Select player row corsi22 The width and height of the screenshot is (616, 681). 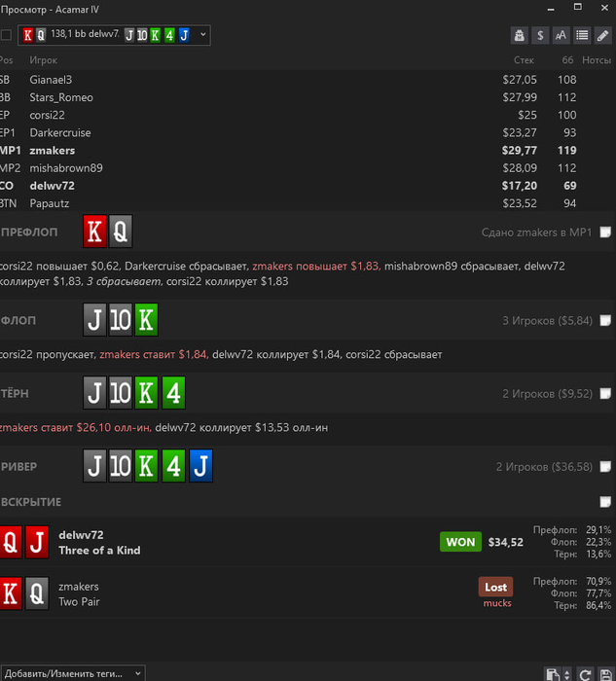pos(308,115)
